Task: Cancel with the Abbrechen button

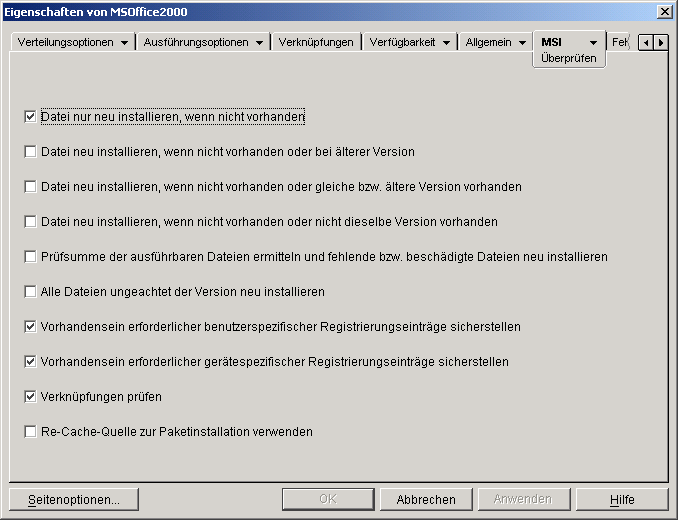Action: [x=426, y=500]
